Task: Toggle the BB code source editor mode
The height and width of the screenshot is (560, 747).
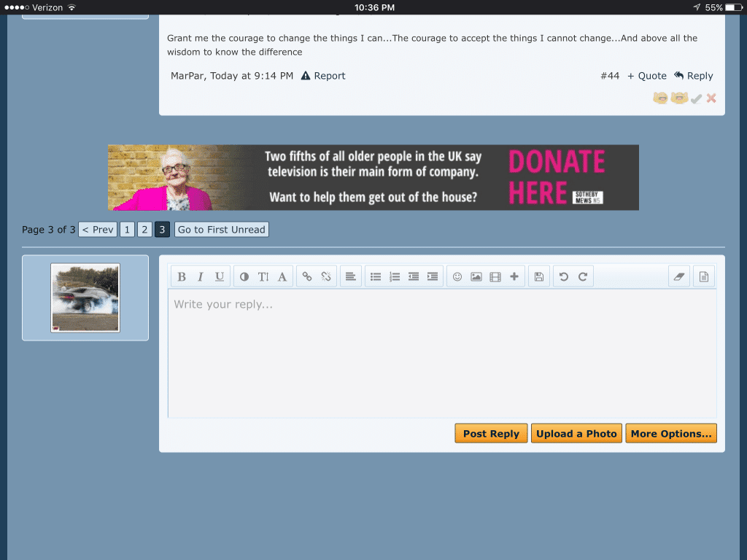Action: (704, 277)
